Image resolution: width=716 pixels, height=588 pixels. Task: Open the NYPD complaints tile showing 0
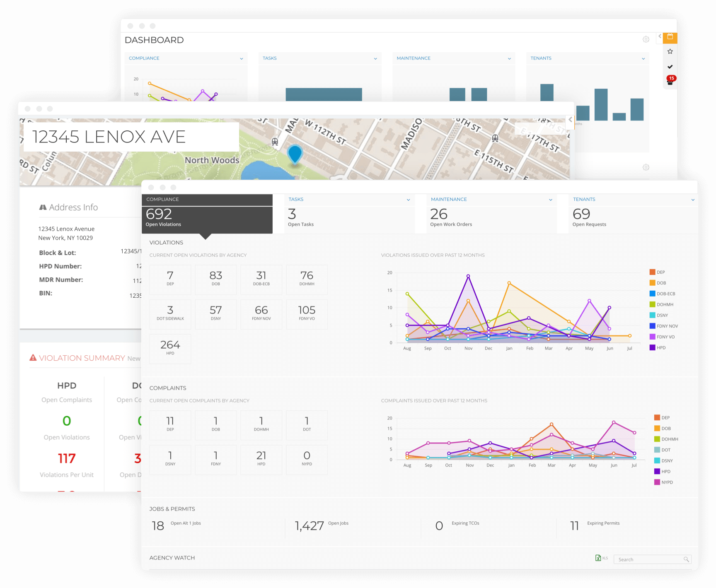coord(307,460)
